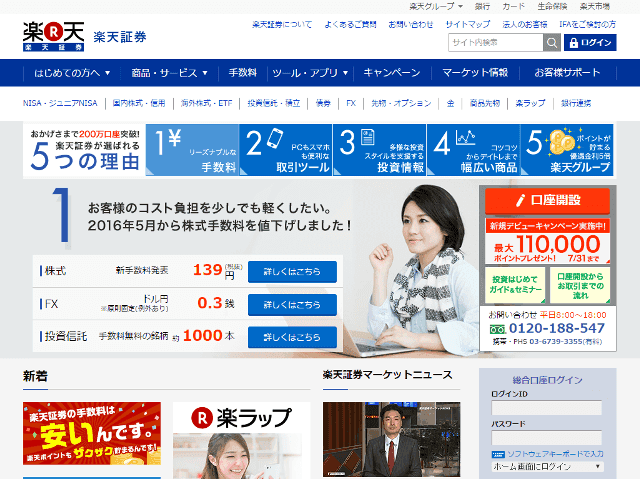This screenshot has height=480, width=640.
Task: Open 先物・オプション category link
Action: click(401, 103)
